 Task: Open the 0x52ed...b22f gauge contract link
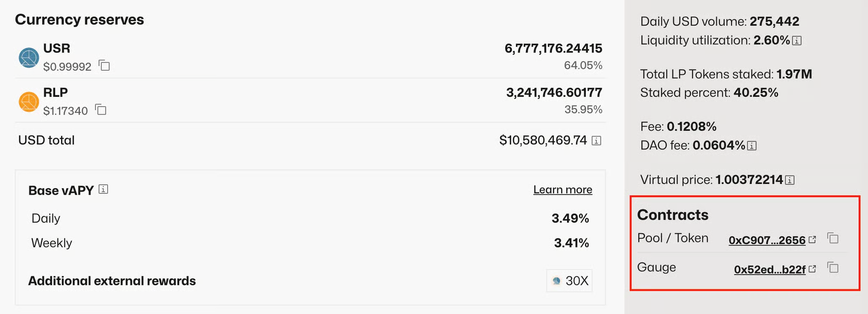(x=769, y=270)
